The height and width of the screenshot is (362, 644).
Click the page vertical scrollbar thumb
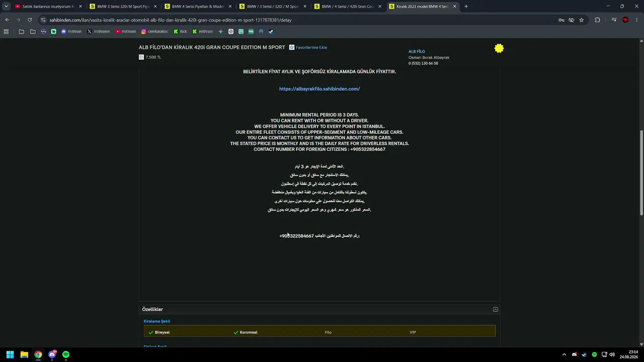click(641, 173)
